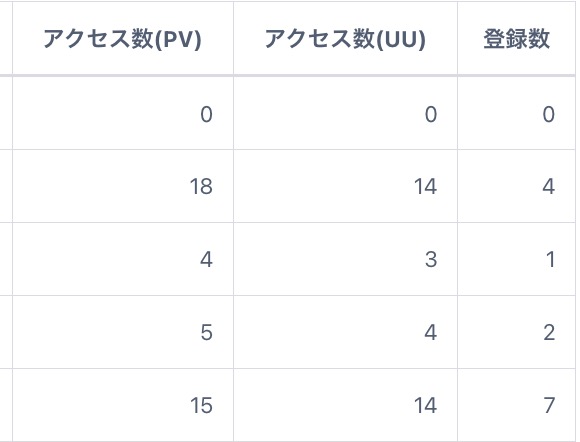Viewport: 580px width, 442px height.
Task: Select the PV cell showing 4
Action: coord(123,259)
